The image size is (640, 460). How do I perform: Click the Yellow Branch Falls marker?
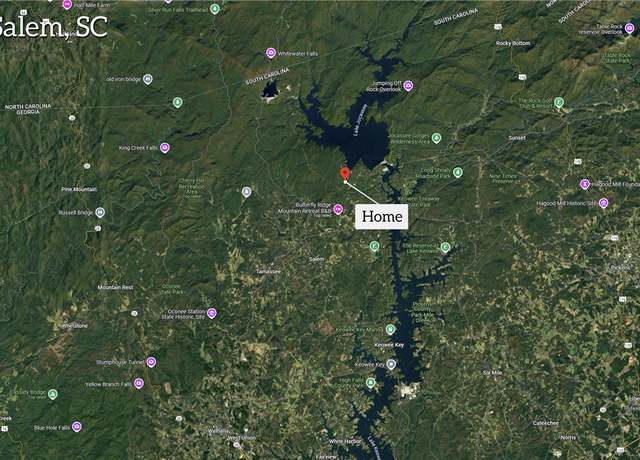click(139, 384)
